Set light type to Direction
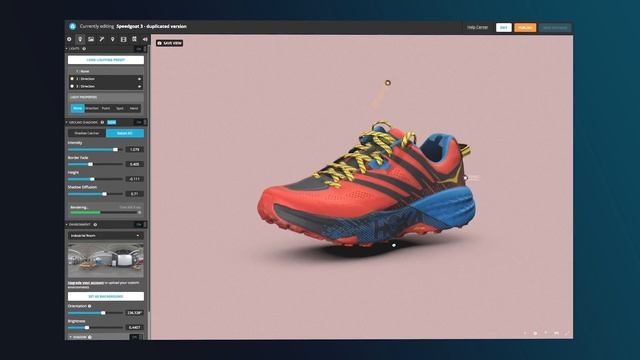The height and width of the screenshot is (360, 640). coord(92,108)
